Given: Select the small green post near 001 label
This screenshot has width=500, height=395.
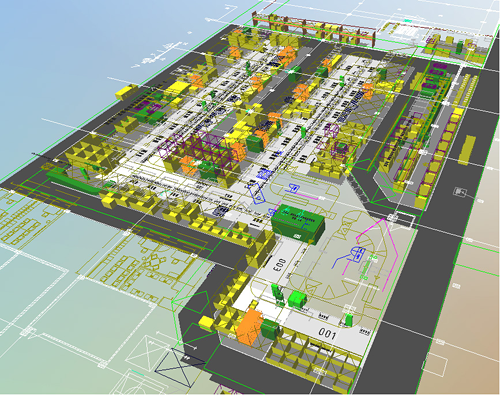Looking at the screenshot, I should [349, 320].
